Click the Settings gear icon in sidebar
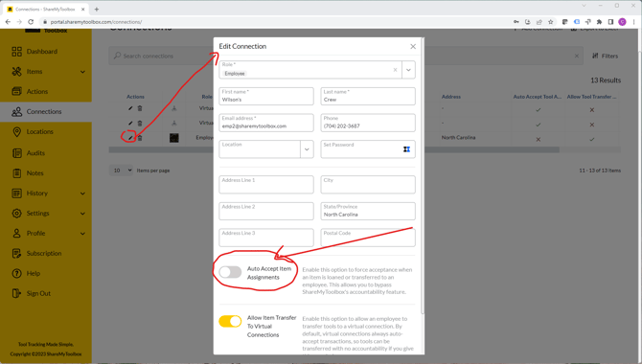Viewport: 642px width, 364px height. 17,214
